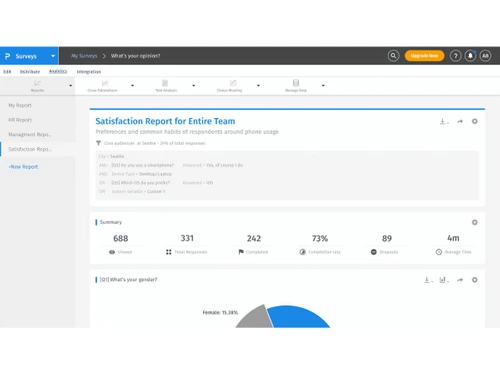This screenshot has height=375, width=500.
Task: Click the gray Female slice of pie chart
Action: click(x=256, y=318)
